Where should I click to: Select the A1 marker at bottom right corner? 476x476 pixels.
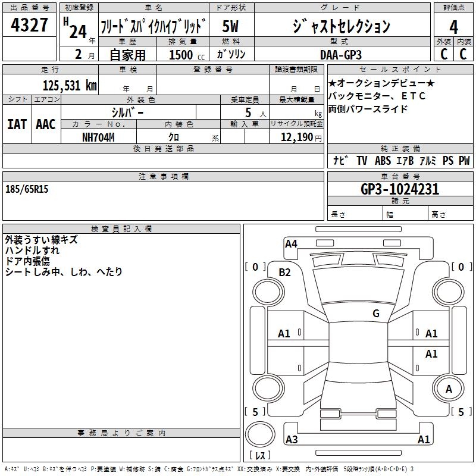(424, 440)
